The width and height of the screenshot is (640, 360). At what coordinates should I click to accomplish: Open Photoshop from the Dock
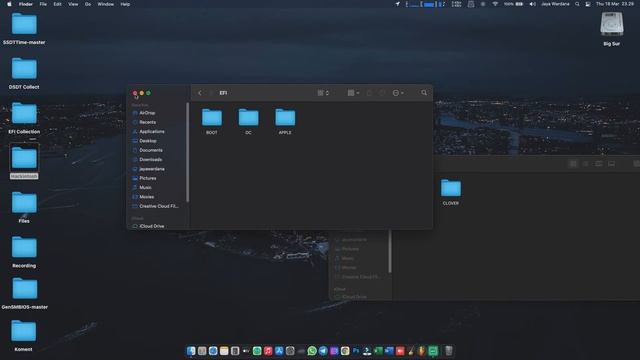356,351
